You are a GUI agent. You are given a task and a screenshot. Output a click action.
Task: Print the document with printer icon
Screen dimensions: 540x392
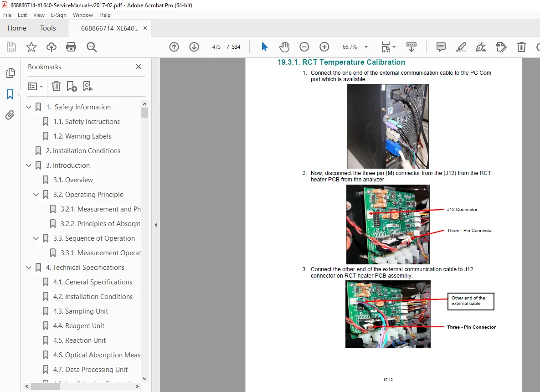(x=71, y=47)
